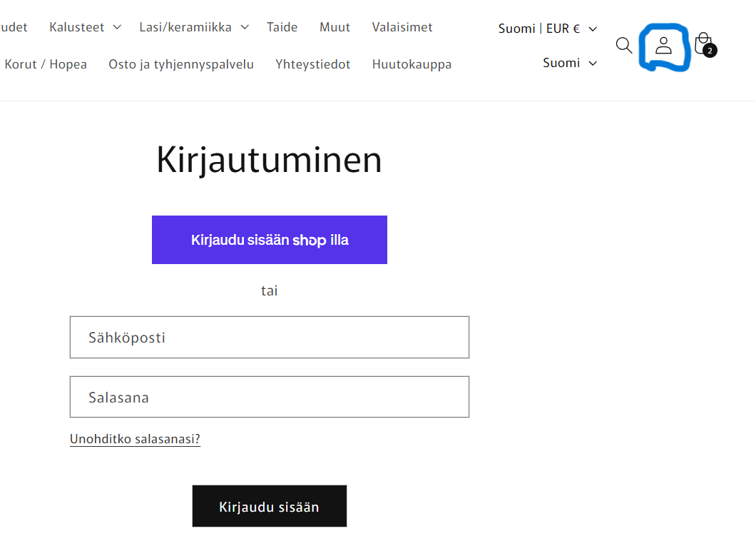This screenshot has width=756, height=541.
Task: Open the Suomi language selector
Action: [x=569, y=63]
